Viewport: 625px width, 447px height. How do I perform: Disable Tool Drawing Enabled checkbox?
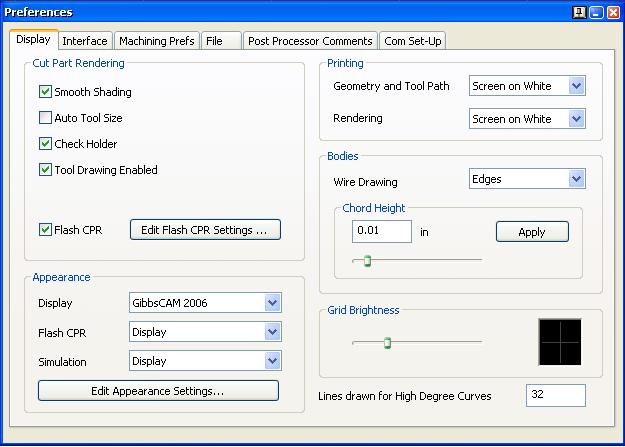pyautogui.click(x=45, y=169)
